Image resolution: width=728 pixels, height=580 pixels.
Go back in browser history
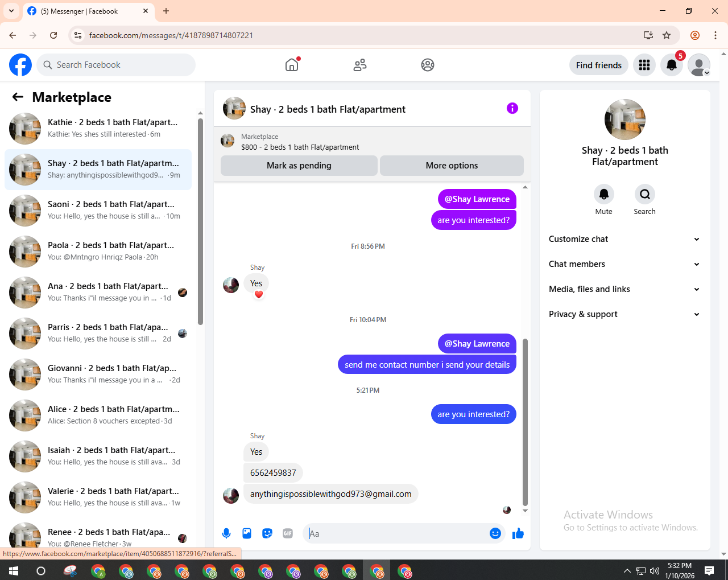13,35
